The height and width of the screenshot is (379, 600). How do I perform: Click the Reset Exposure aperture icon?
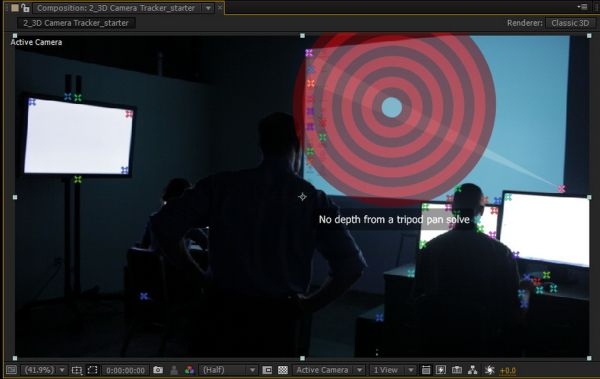[489, 370]
